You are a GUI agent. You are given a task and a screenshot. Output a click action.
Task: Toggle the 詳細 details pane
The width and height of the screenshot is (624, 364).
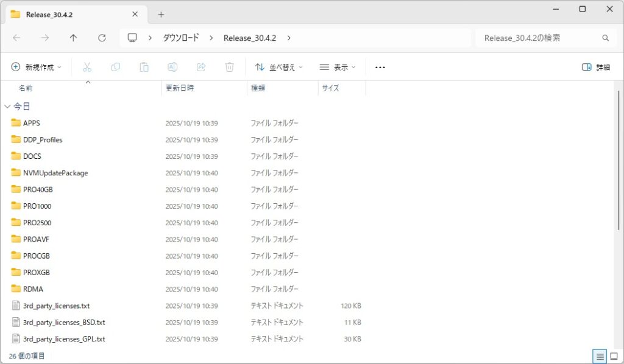(595, 67)
